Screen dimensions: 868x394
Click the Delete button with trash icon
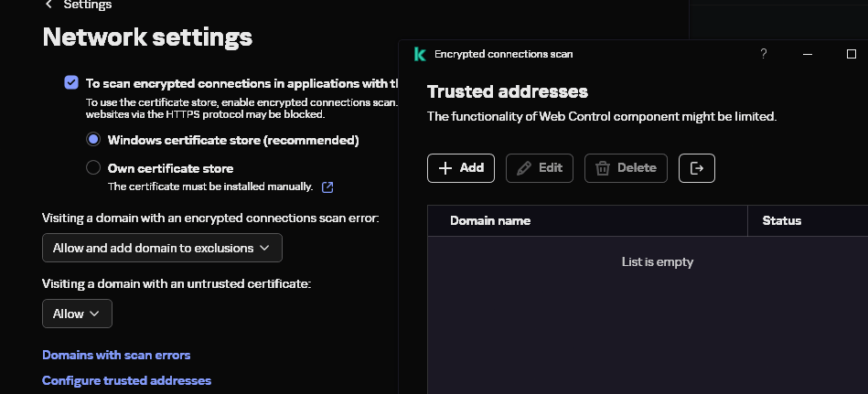point(626,168)
